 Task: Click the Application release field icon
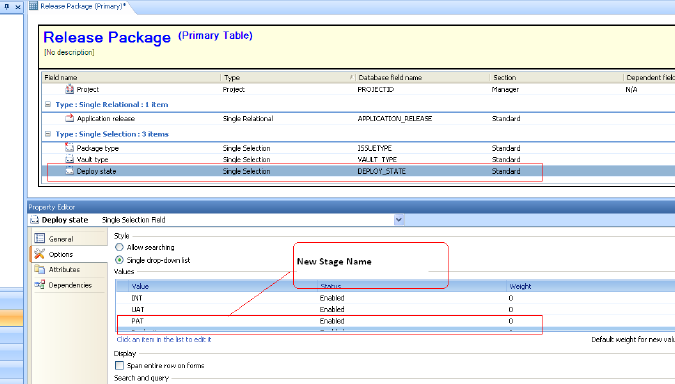[69, 118]
